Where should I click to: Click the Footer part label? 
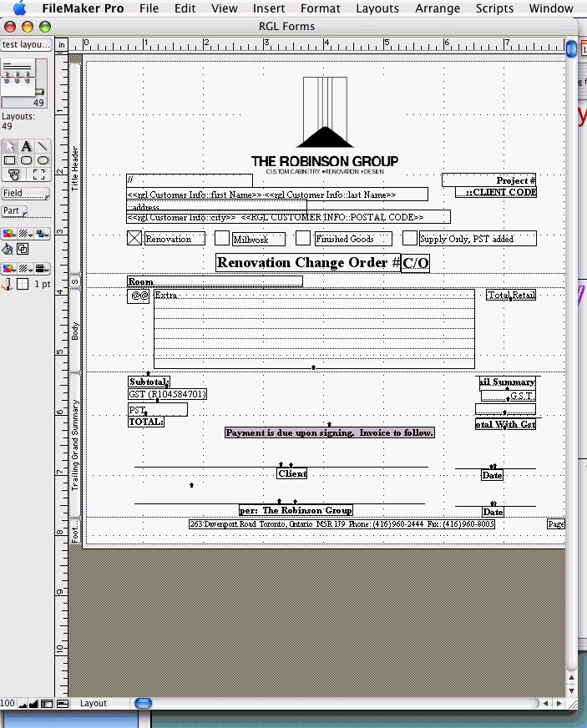75,531
